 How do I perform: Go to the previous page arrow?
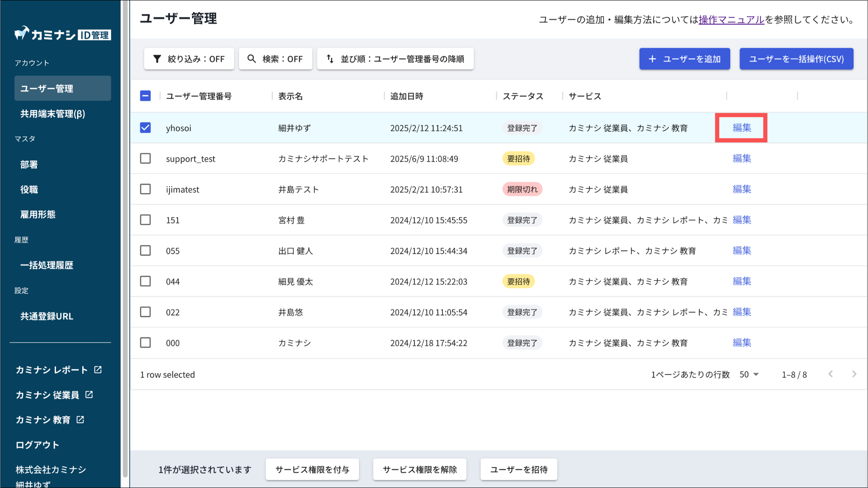[831, 374]
